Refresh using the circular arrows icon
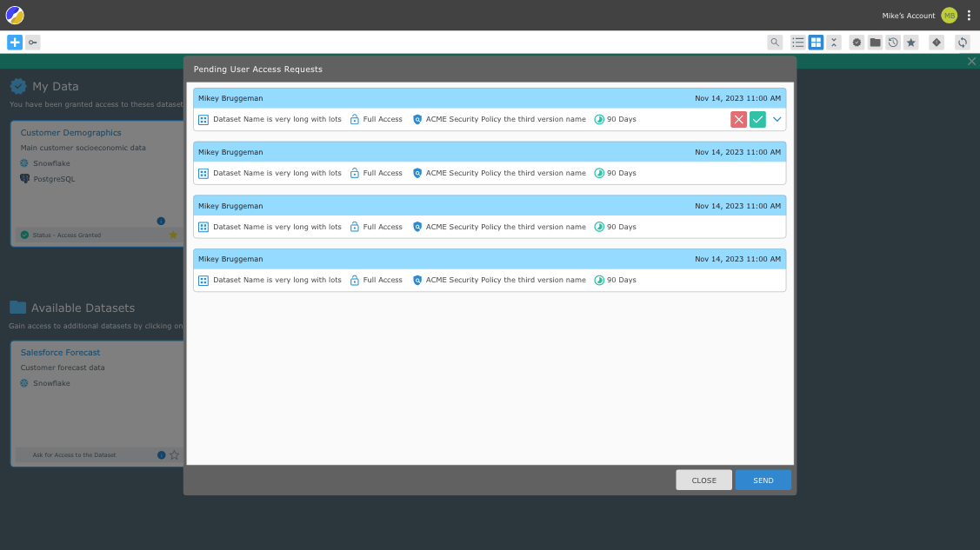This screenshot has height=550, width=980. point(963,42)
